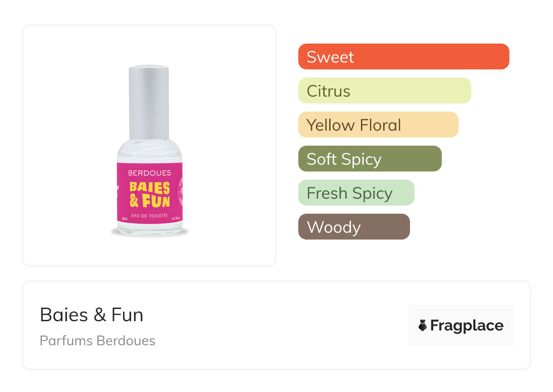Screen dimensions: 553x392
Task: Click the Fragplace wordmark text
Action: [466, 325]
